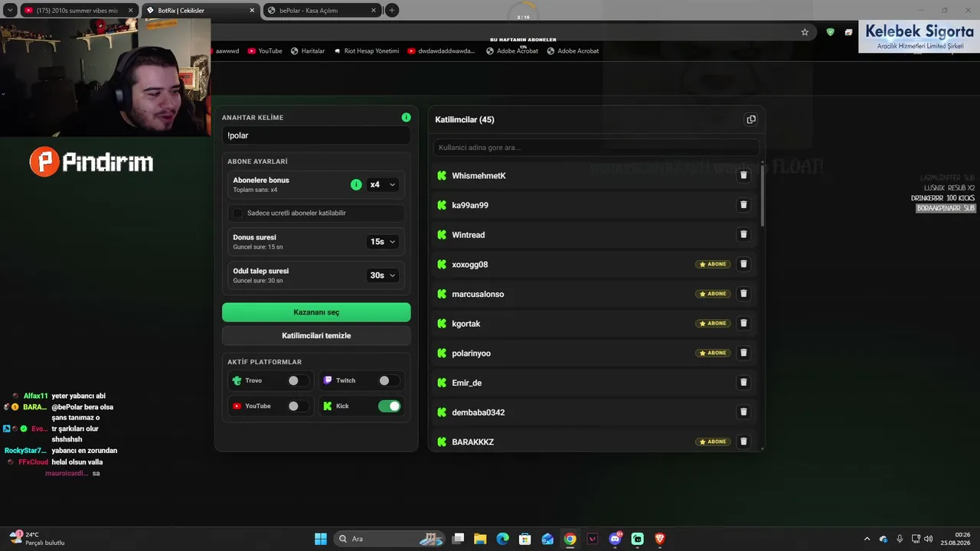Delete participant WhismehmetK
The image size is (980, 551).
point(743,175)
